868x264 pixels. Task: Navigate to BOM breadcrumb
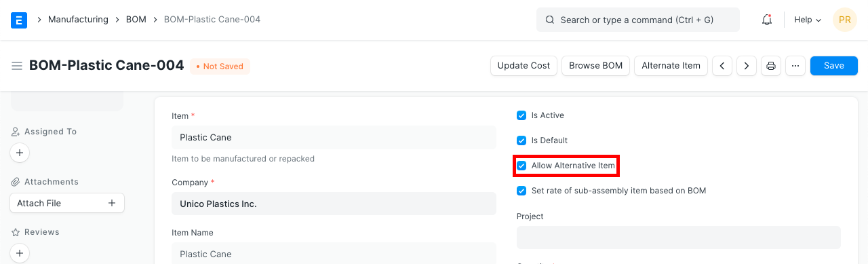[136, 20]
